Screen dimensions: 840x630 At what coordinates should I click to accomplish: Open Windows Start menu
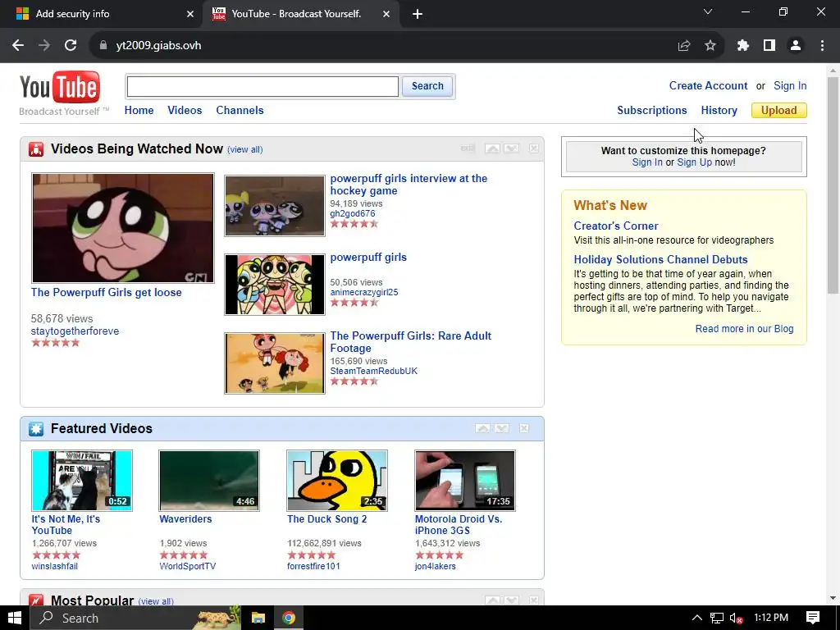[x=15, y=618]
